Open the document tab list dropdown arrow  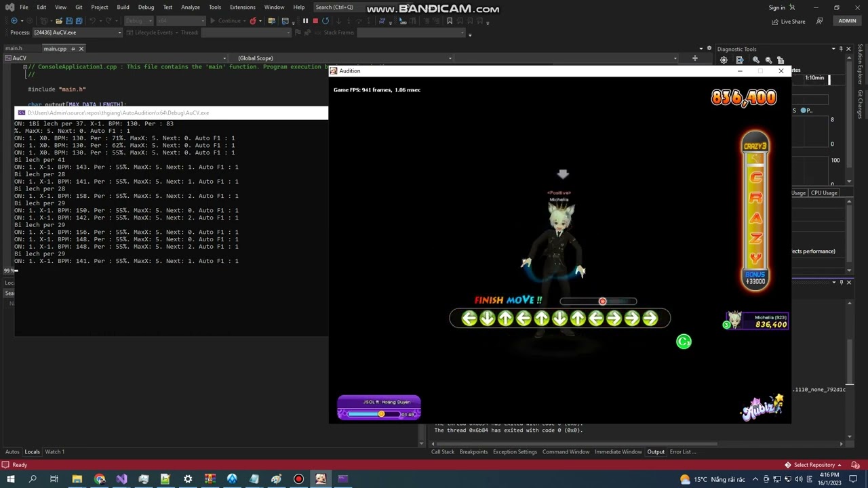coord(701,49)
